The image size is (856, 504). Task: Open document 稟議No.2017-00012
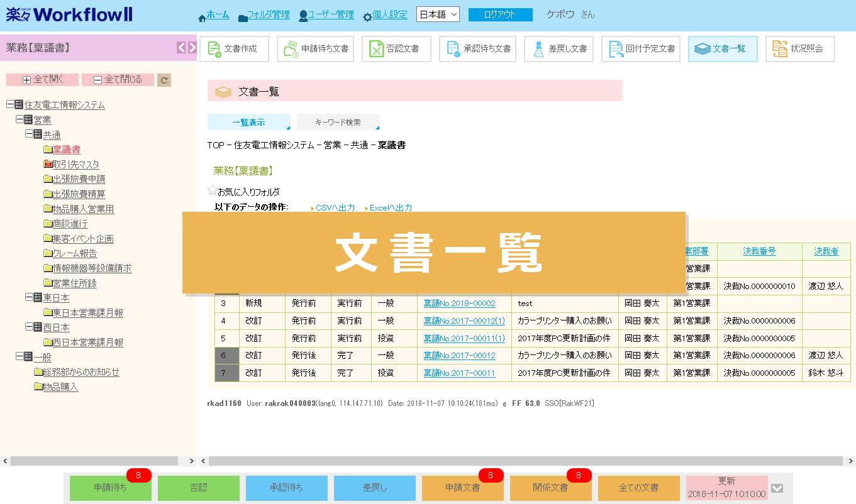[x=459, y=355]
